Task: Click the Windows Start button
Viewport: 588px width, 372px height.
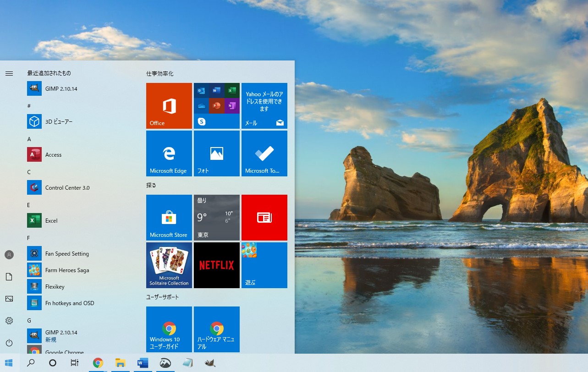Action: tap(9, 363)
